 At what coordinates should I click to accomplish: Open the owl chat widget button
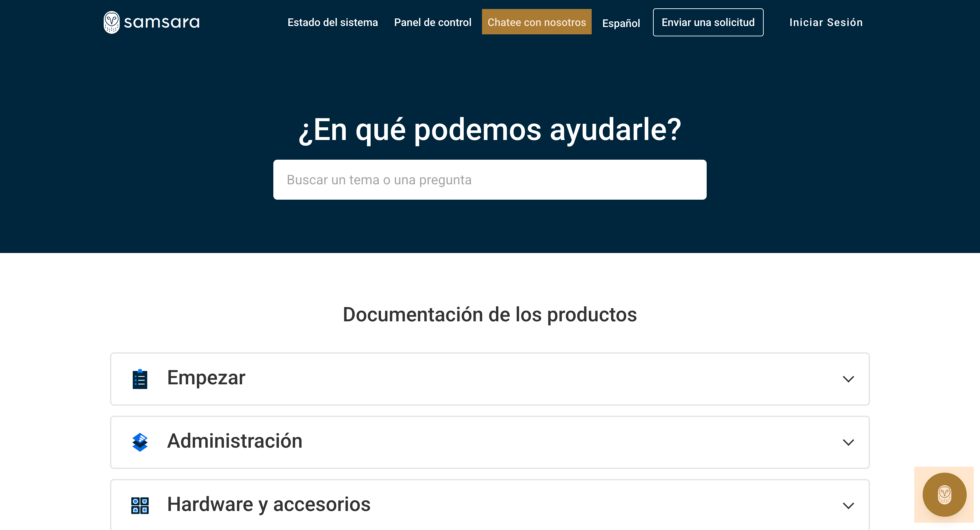point(944,494)
